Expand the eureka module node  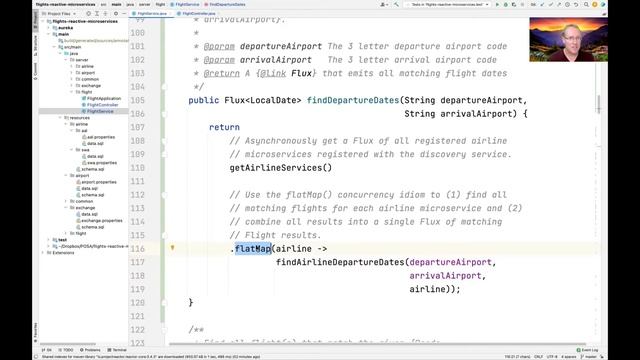click(49, 28)
